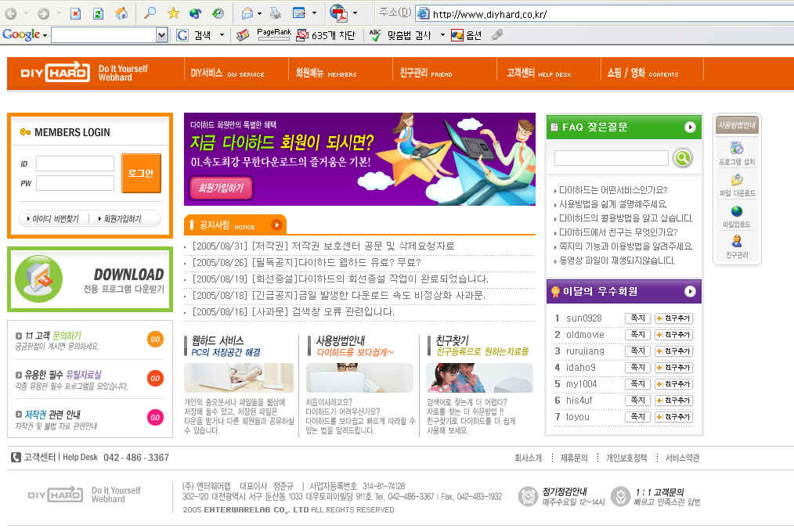The image size is (794, 532).
Task: Click 회원가입하기 link below the login form
Action: pos(120,219)
